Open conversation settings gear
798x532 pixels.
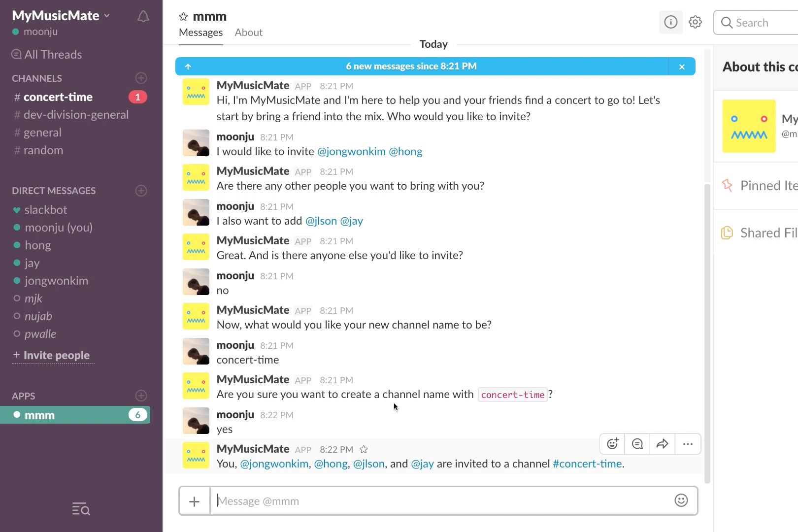tap(695, 22)
